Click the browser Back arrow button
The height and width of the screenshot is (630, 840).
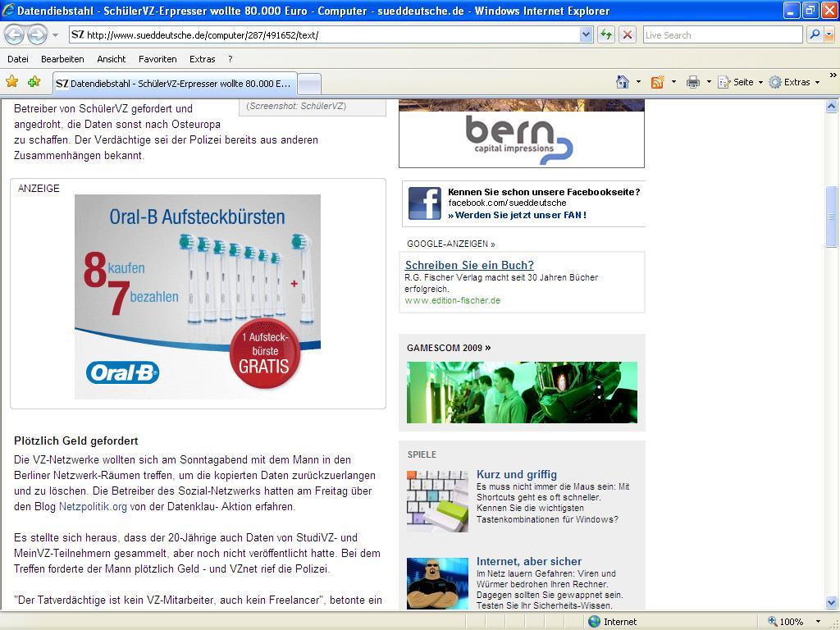pos(15,35)
